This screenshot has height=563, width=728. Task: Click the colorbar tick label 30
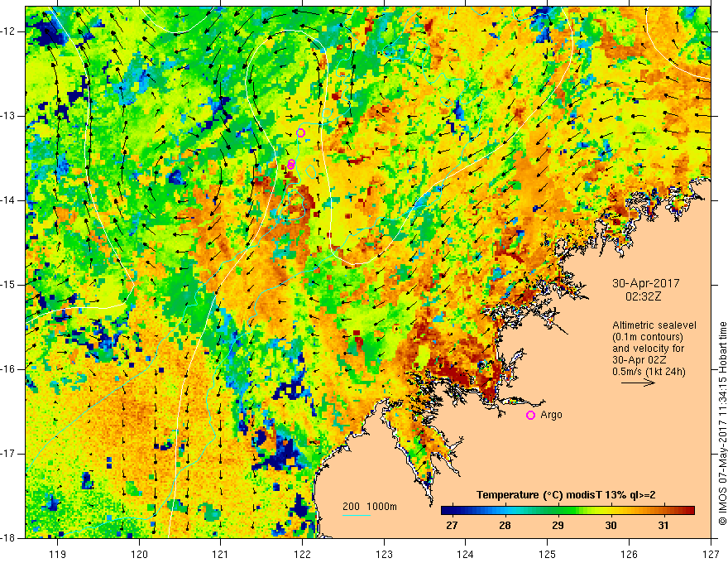[x=611, y=526]
